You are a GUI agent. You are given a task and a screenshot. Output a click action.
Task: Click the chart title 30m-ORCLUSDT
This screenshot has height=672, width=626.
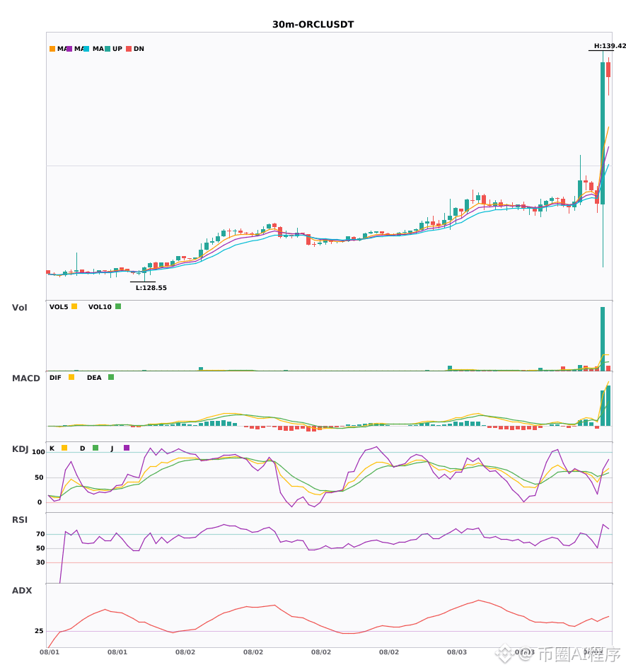pos(313,25)
